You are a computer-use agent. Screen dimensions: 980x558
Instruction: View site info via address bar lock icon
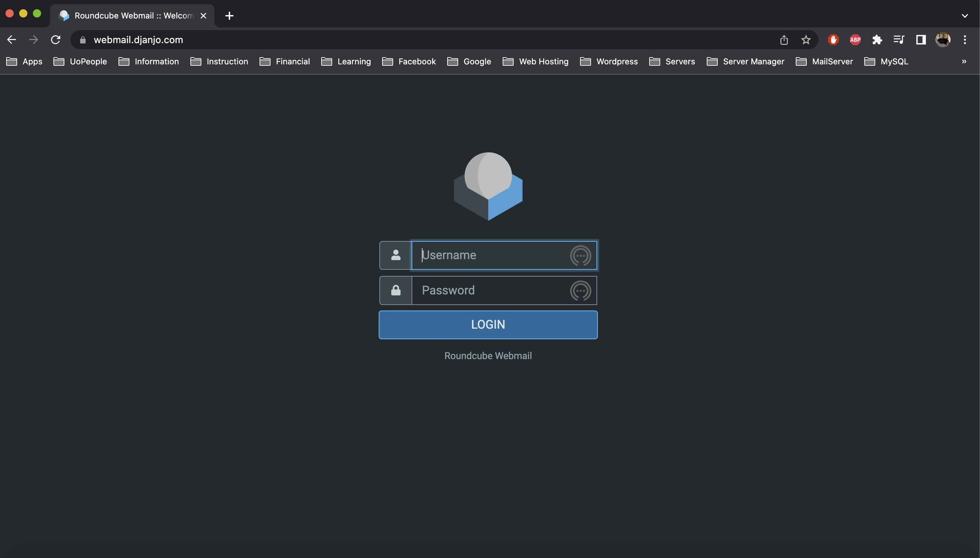coord(83,40)
